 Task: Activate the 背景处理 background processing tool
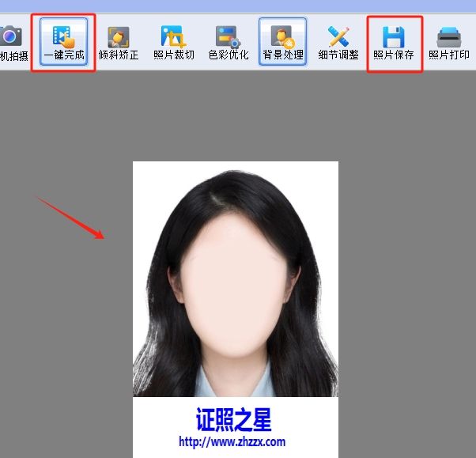point(282,42)
